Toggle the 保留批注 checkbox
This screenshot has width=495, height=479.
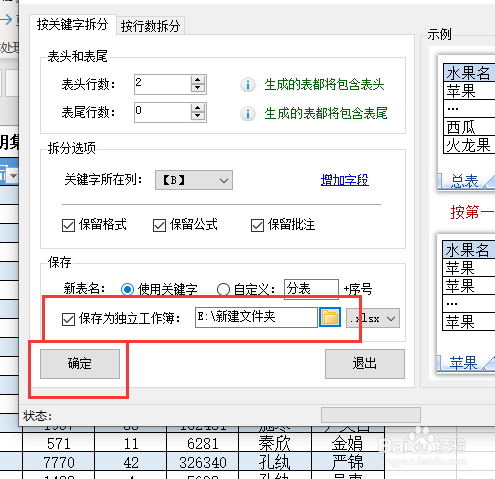(257, 225)
